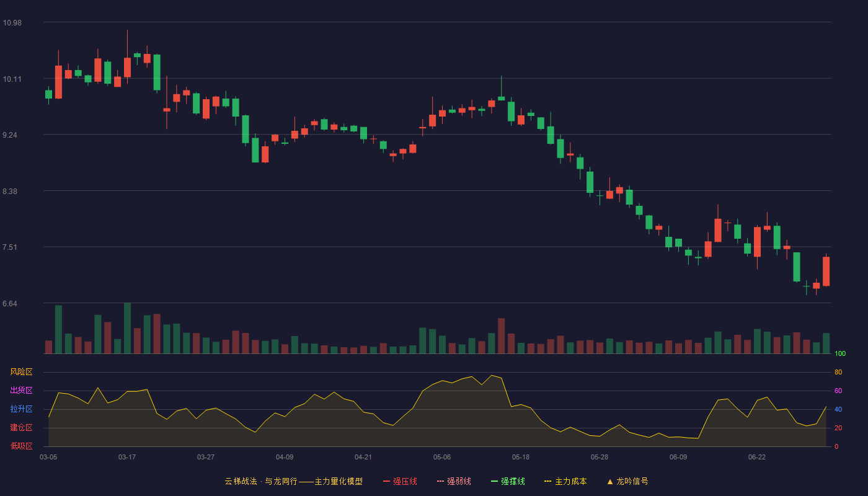Click the green 100 indicator axis value
This screenshot has height=496, width=868.
pos(840,353)
